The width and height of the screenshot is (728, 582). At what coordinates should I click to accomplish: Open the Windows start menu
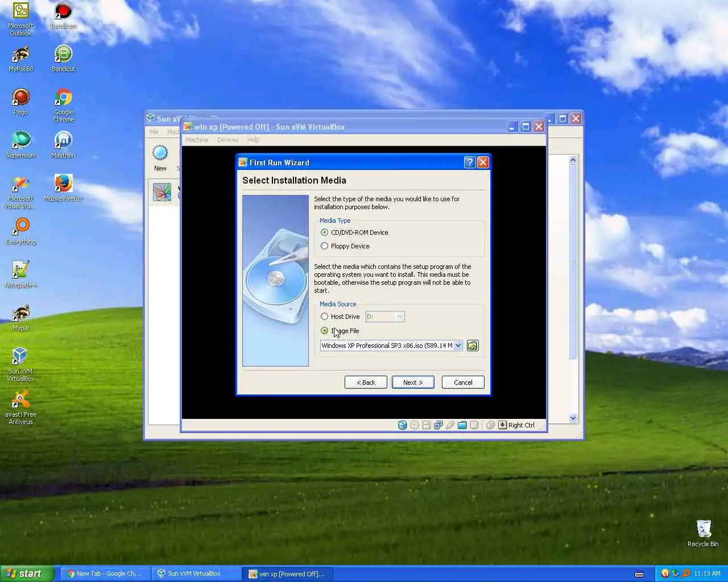pos(27,573)
